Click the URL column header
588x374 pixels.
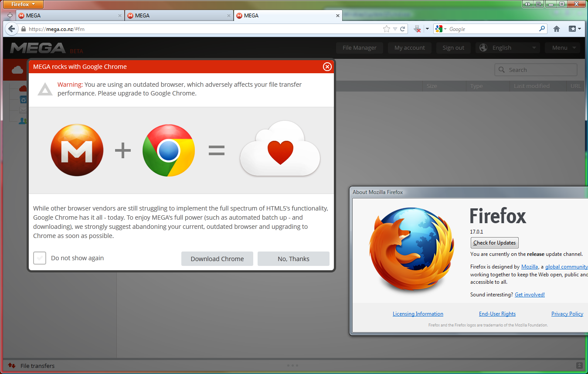[575, 86]
